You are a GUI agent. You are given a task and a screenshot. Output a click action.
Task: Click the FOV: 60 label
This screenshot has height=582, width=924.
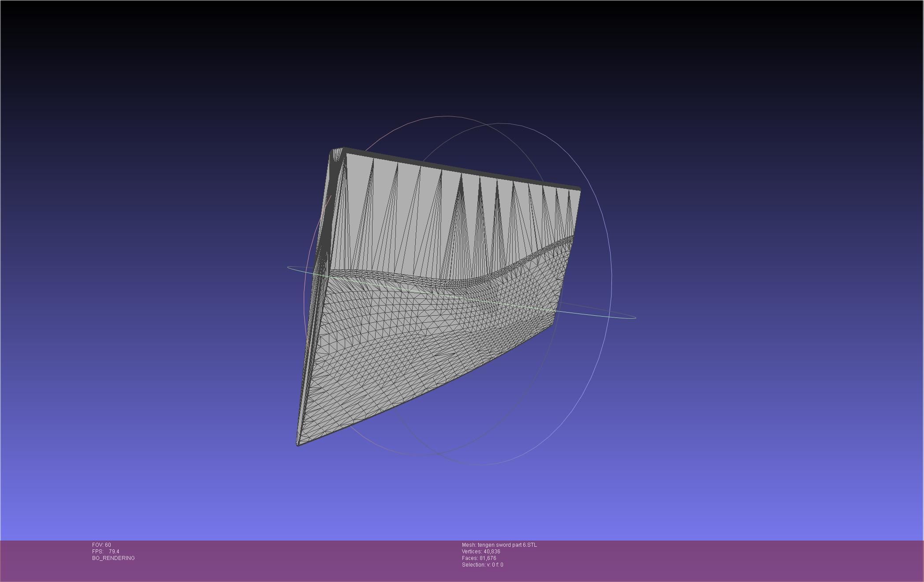point(101,545)
